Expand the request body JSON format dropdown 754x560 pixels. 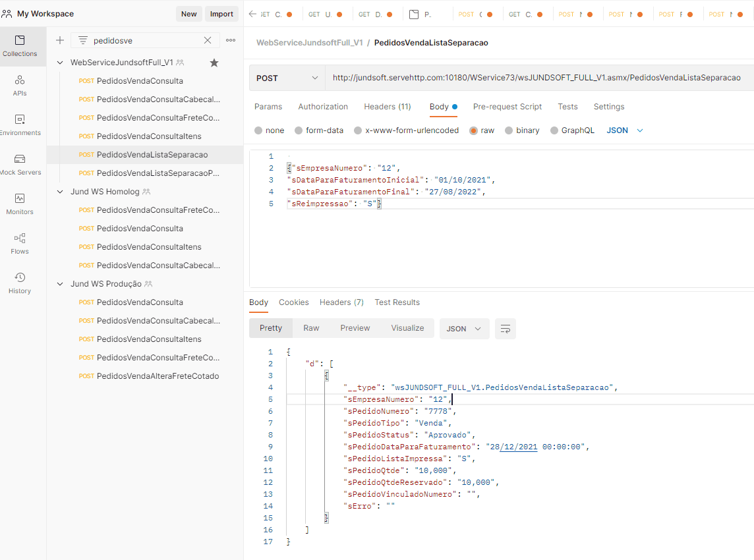pos(624,130)
